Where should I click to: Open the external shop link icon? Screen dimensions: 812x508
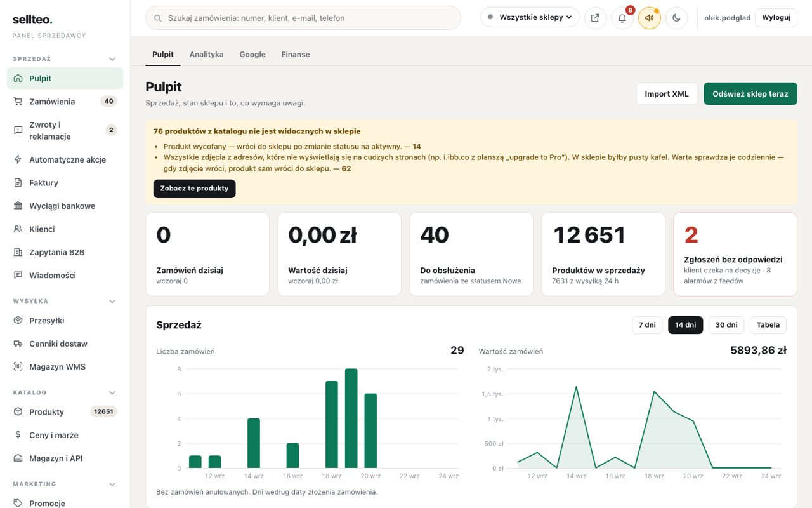click(x=595, y=18)
